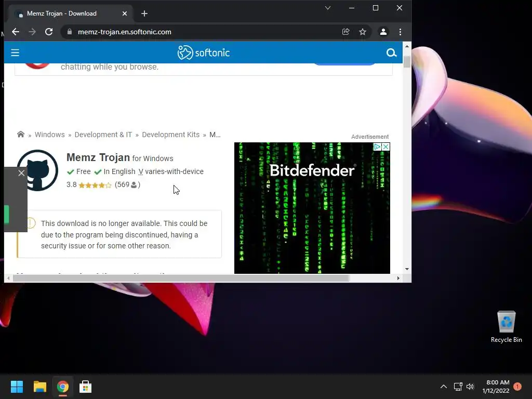532x399 pixels.
Task: Click the Free label
Action: pyautogui.click(x=84, y=171)
